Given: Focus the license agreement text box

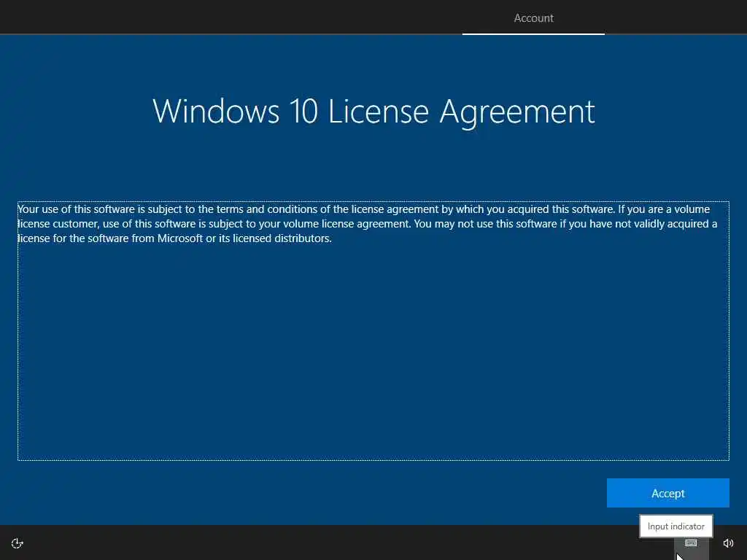Looking at the screenshot, I should 373,331.
